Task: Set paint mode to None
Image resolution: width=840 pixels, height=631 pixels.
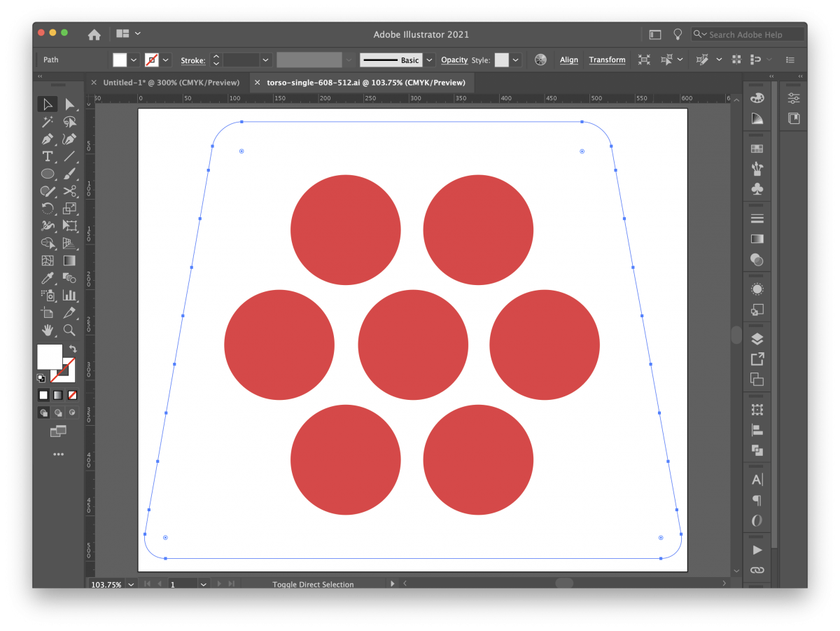Action: (72, 395)
